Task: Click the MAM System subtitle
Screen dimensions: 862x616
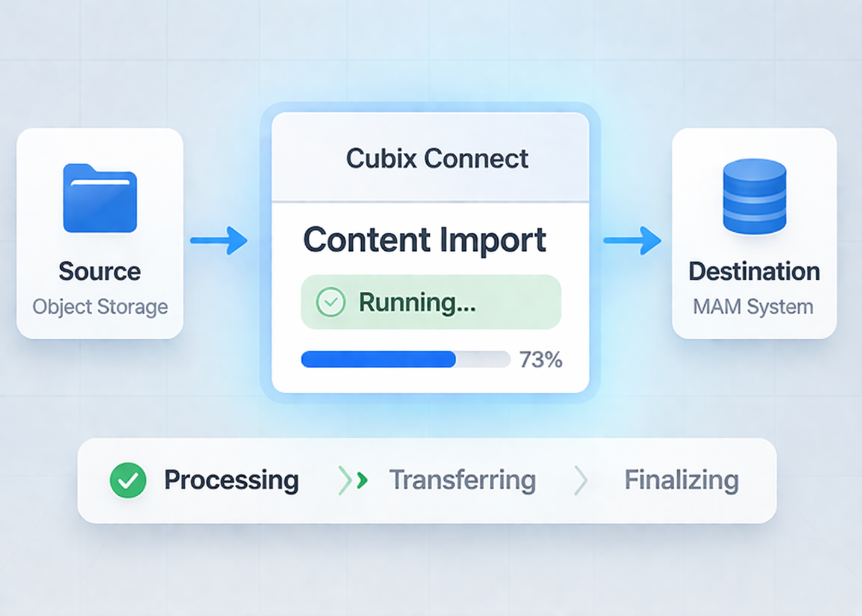Action: [753, 307]
